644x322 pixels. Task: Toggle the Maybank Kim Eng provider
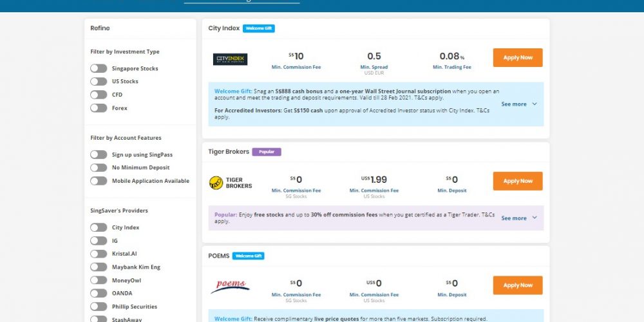pos(99,267)
